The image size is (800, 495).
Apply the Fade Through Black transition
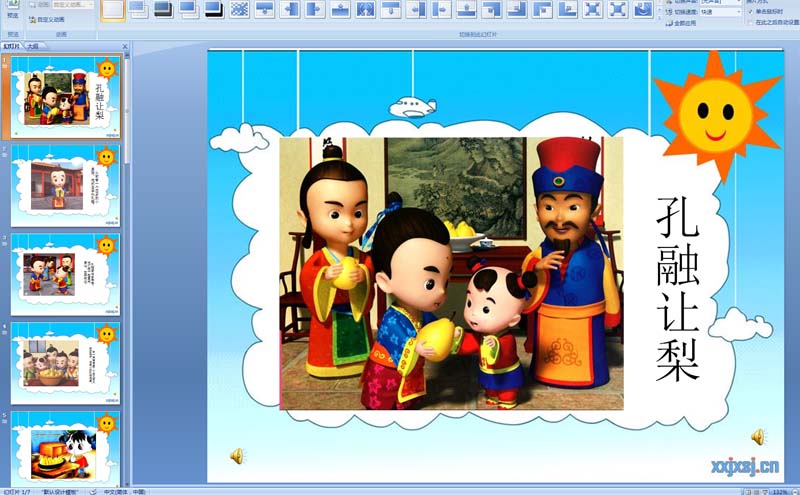[163, 9]
